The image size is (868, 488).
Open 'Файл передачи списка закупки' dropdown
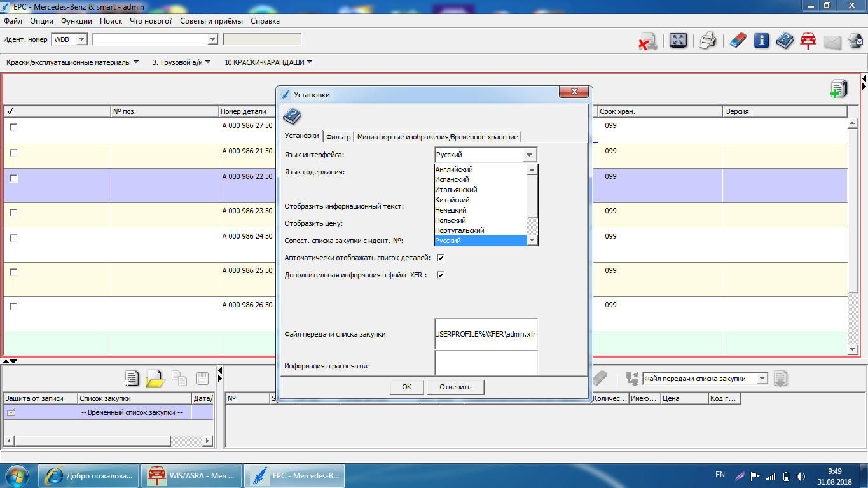tap(761, 379)
